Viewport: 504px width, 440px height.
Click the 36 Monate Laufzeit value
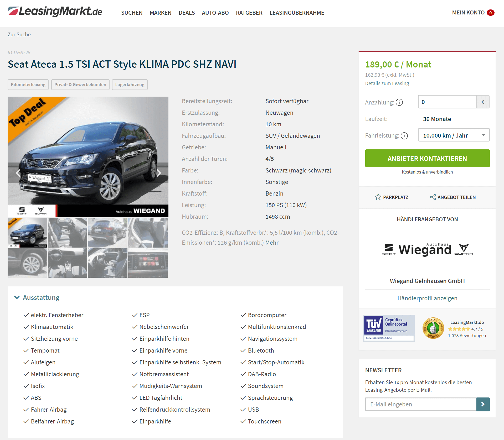click(x=437, y=119)
